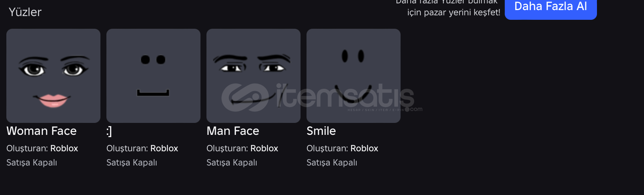Click Satışa Kapalı label under :] item
644x195 pixels.
tap(132, 163)
